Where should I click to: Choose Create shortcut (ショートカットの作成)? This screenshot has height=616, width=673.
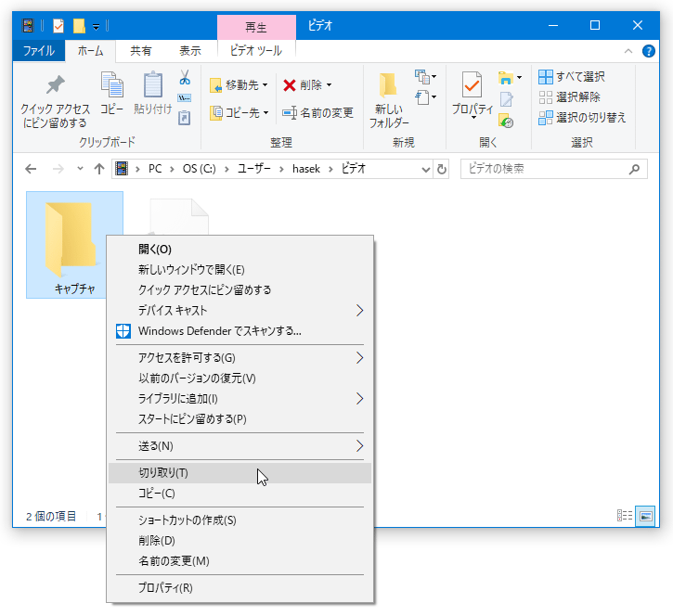(239, 520)
